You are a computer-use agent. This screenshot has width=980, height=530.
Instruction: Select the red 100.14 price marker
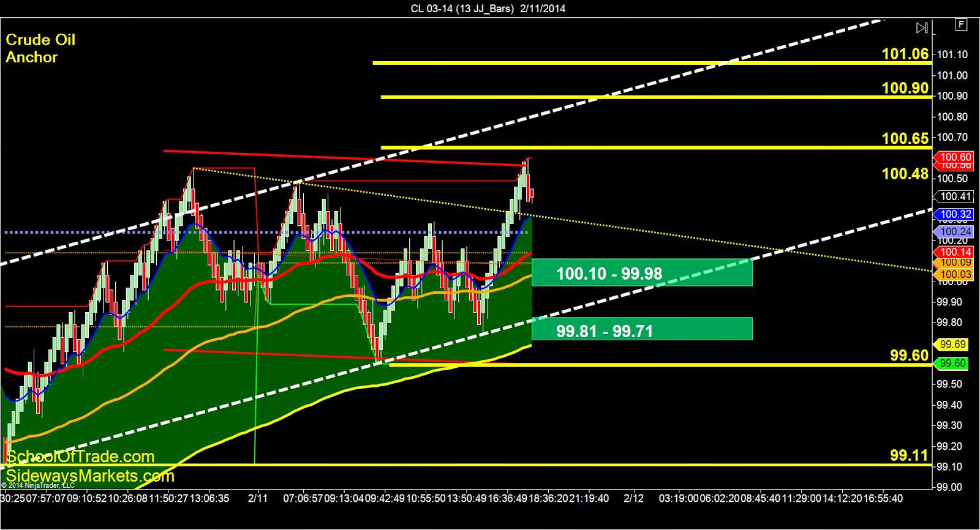pyautogui.click(x=955, y=252)
